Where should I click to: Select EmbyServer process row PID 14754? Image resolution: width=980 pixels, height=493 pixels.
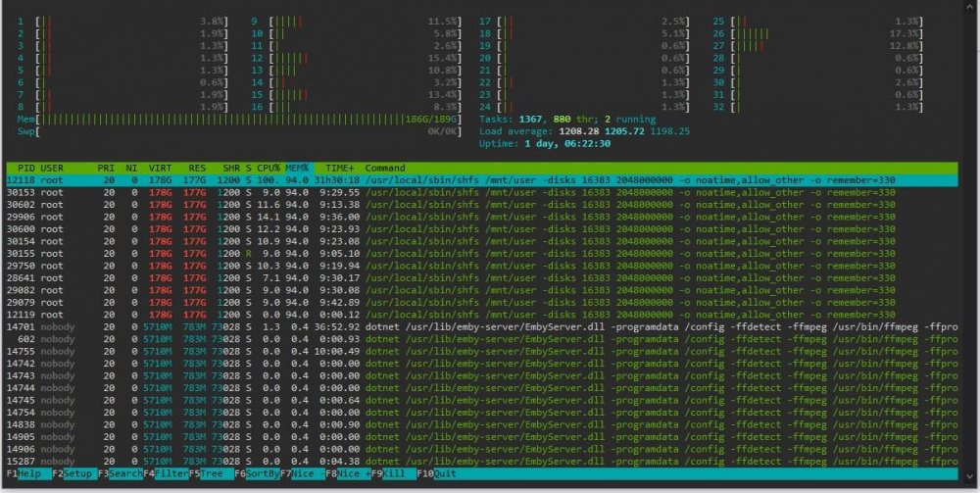[481, 413]
